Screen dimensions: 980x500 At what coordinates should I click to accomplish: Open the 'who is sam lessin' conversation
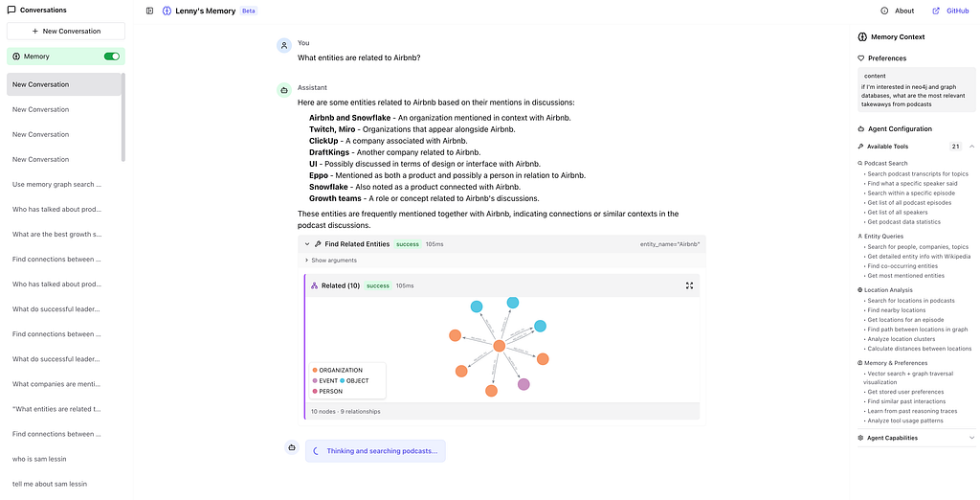point(40,459)
